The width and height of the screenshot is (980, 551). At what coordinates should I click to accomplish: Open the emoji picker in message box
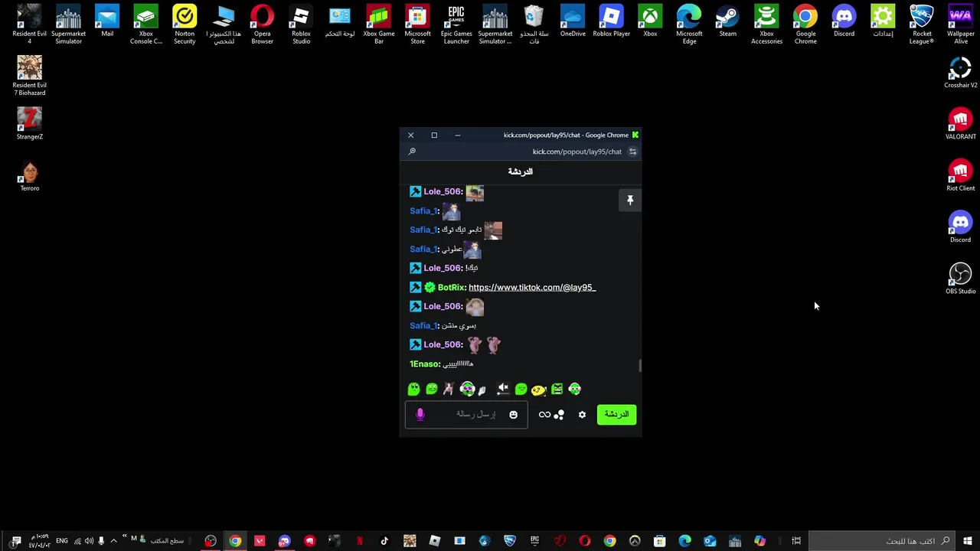point(513,415)
